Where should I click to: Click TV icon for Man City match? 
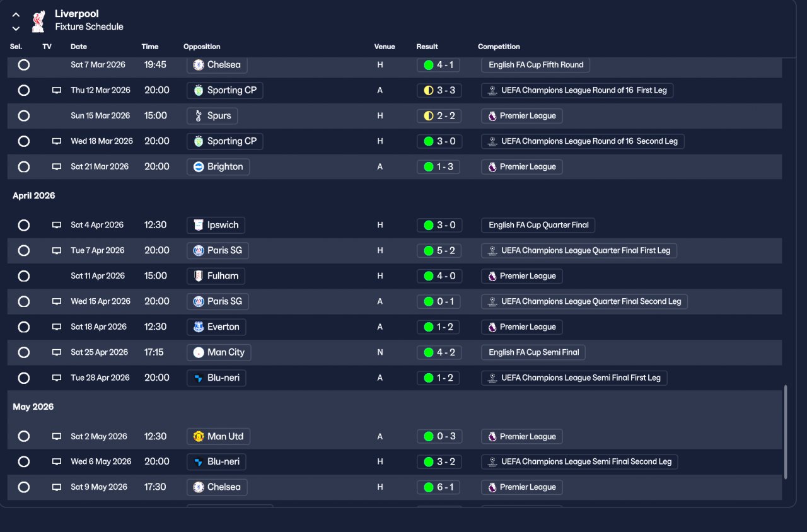coord(57,353)
